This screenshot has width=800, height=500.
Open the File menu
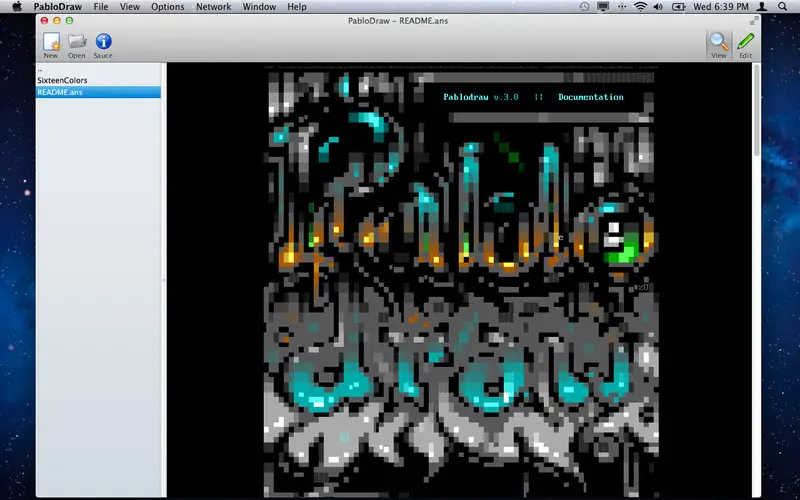click(101, 7)
